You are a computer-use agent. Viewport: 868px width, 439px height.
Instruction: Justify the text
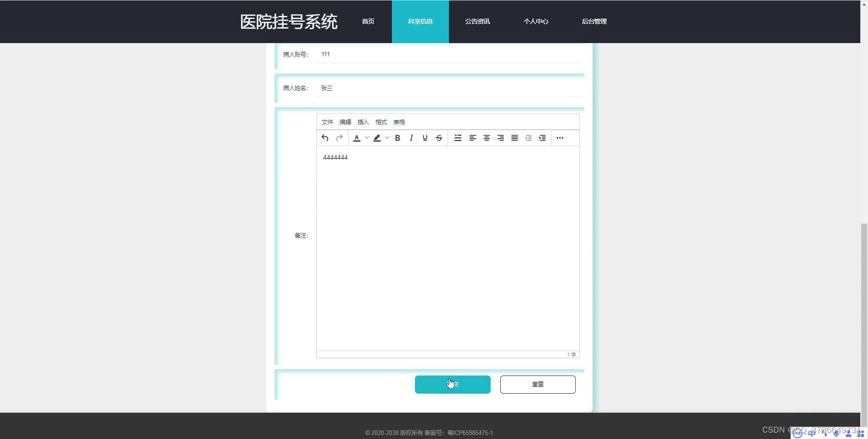point(515,138)
